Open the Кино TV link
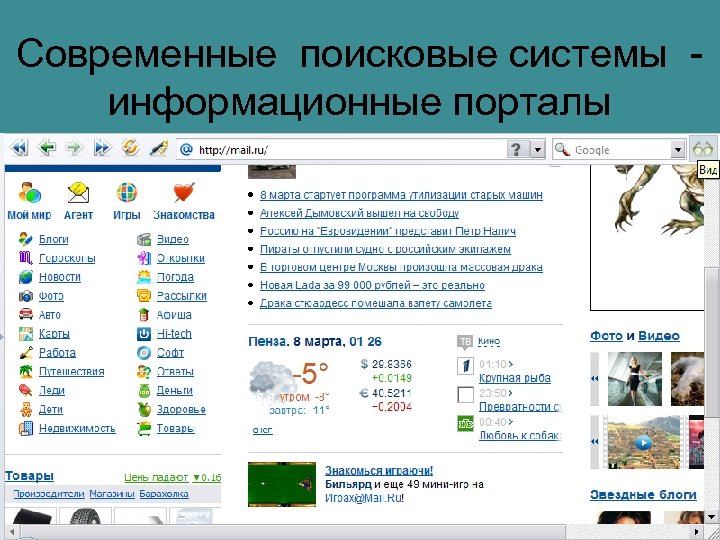The height and width of the screenshot is (540, 720). [489, 341]
